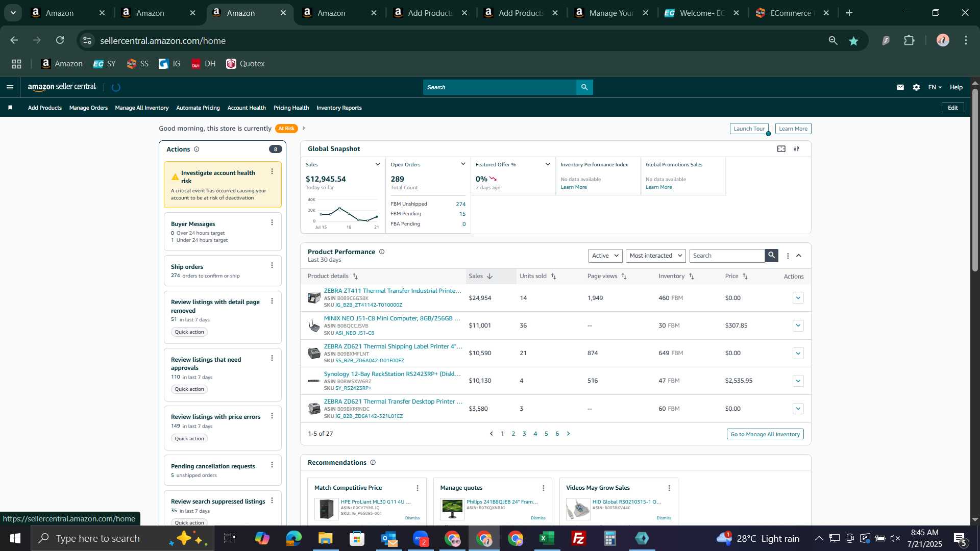Open Global Snapshot customize settings icon
Image resolution: width=980 pixels, height=551 pixels.
click(797, 149)
